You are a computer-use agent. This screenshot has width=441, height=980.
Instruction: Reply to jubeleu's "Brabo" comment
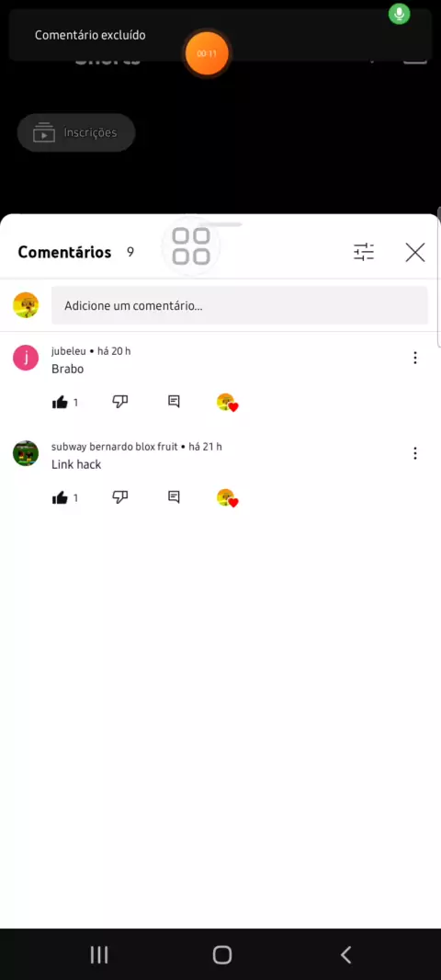175,402
